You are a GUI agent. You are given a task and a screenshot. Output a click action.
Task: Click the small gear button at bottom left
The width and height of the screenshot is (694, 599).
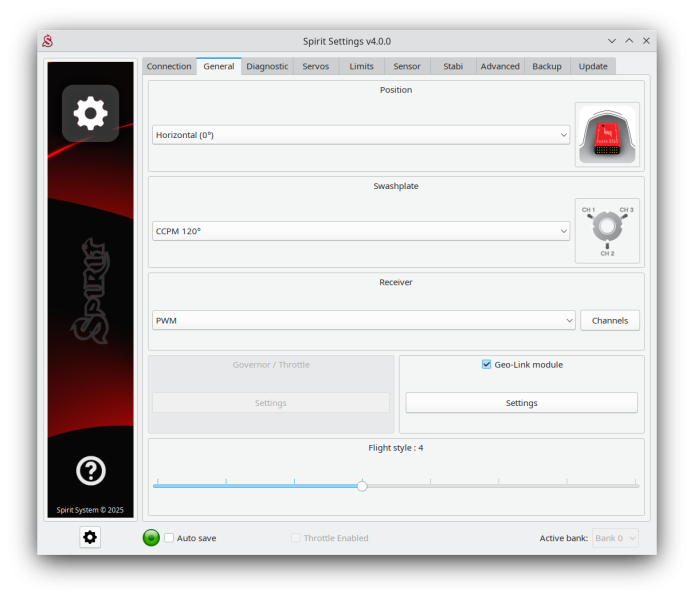click(x=90, y=537)
